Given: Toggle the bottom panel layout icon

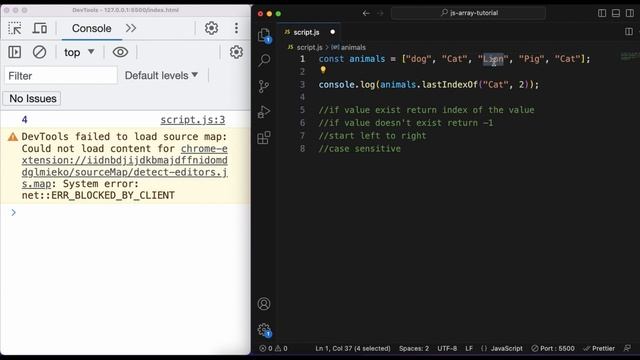Looking at the screenshot, I should (616, 13).
